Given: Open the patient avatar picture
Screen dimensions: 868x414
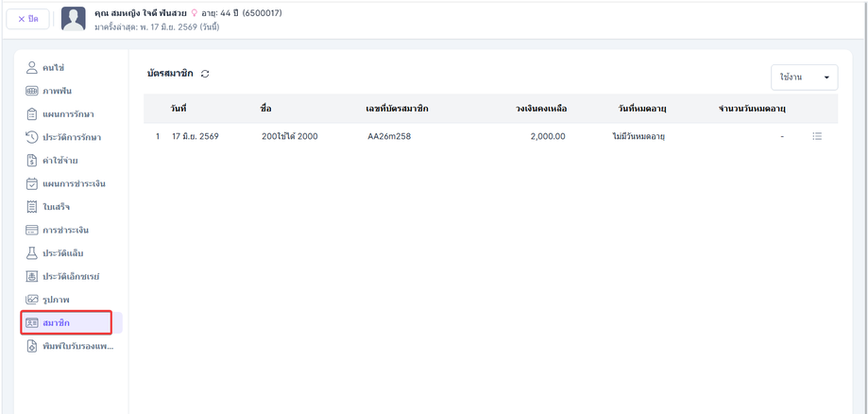Looking at the screenshot, I should (73, 19).
